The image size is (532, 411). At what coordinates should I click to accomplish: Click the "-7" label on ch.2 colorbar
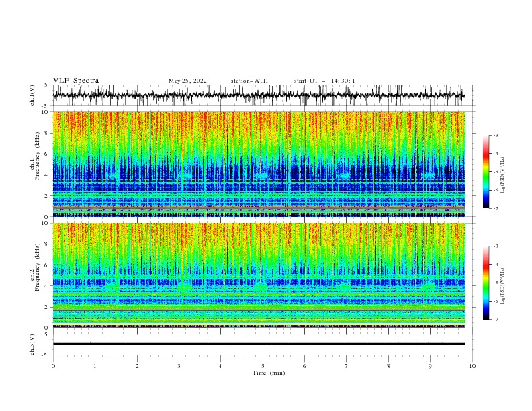(496, 320)
